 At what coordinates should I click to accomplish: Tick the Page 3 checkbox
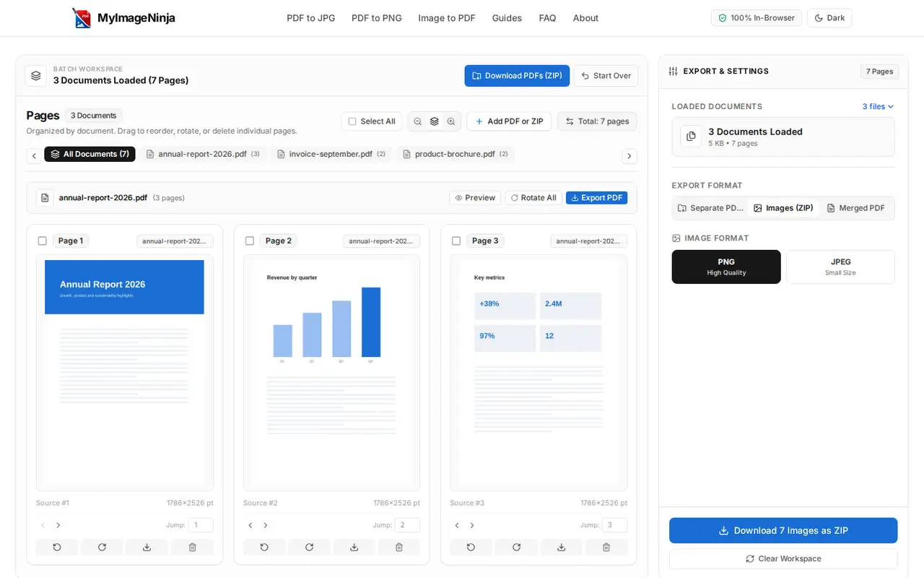pyautogui.click(x=456, y=241)
